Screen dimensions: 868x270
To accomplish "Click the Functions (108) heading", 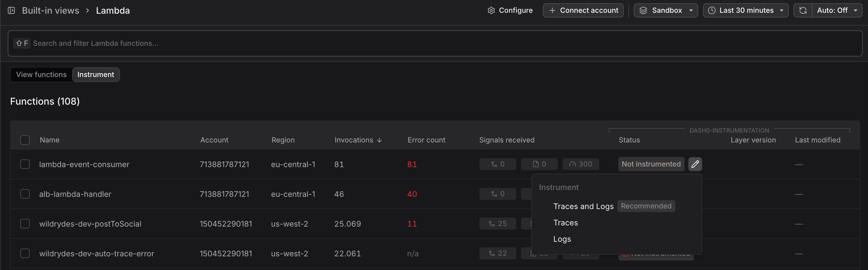I will (45, 101).
